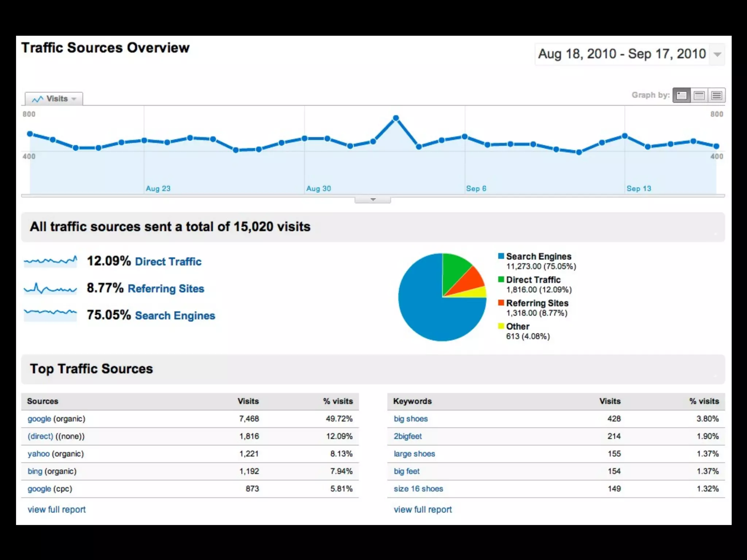
Task: Open the Direct Traffic report link
Action: point(168,262)
